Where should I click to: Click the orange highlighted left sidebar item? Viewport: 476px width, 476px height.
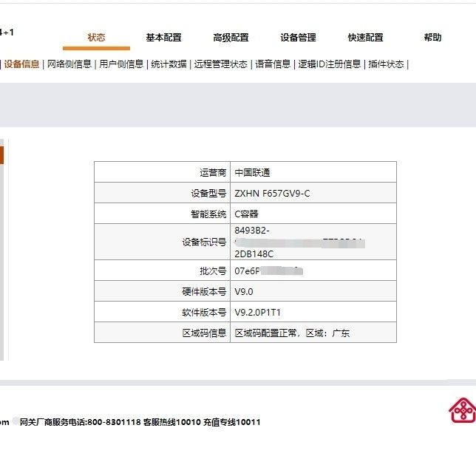pos(1,154)
